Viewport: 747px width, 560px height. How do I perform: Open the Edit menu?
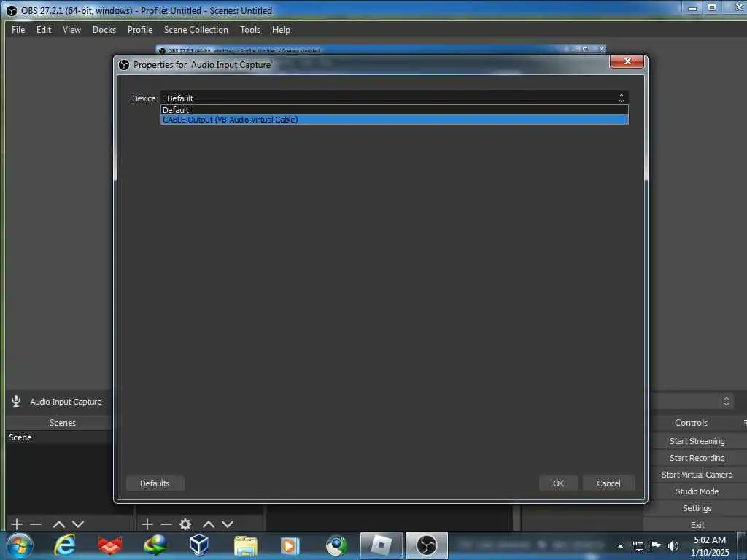click(x=44, y=30)
